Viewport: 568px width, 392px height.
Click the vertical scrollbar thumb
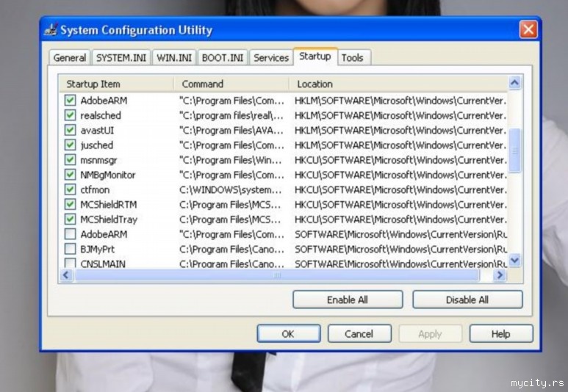tap(515, 150)
